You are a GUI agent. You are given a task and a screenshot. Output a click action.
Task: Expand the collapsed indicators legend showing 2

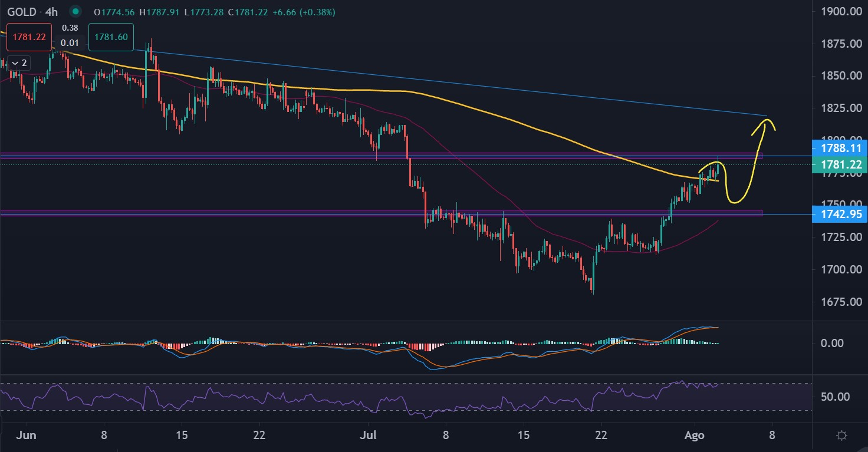pyautogui.click(x=20, y=62)
